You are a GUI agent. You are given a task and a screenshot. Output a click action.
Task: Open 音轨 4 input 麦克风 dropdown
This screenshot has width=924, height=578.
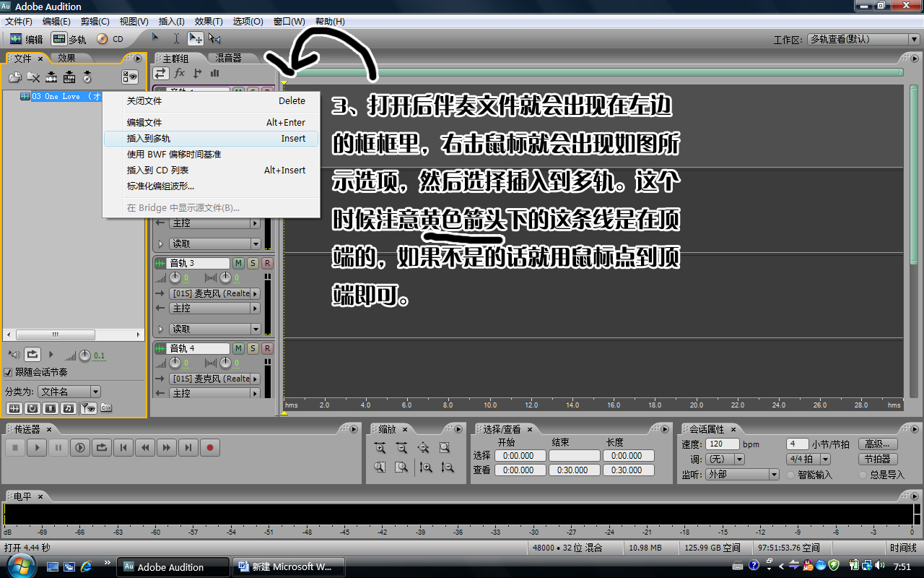tap(214, 379)
